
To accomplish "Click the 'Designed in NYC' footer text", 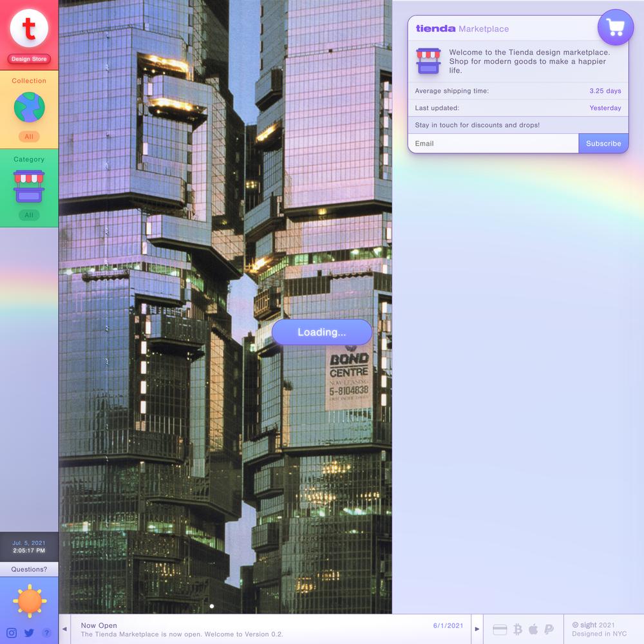I will [599, 634].
